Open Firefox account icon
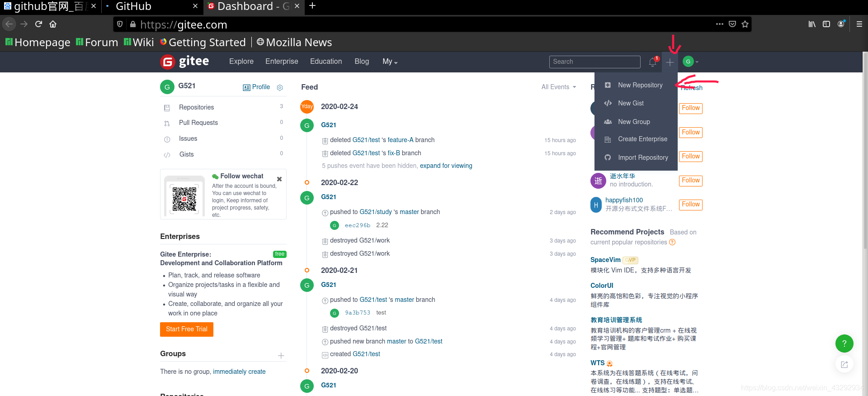 coord(841,24)
